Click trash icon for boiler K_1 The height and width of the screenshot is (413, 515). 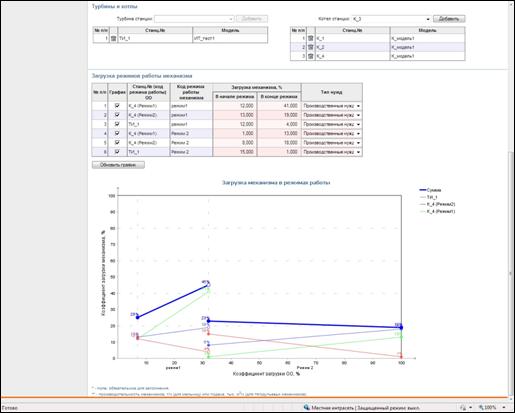pos(311,38)
